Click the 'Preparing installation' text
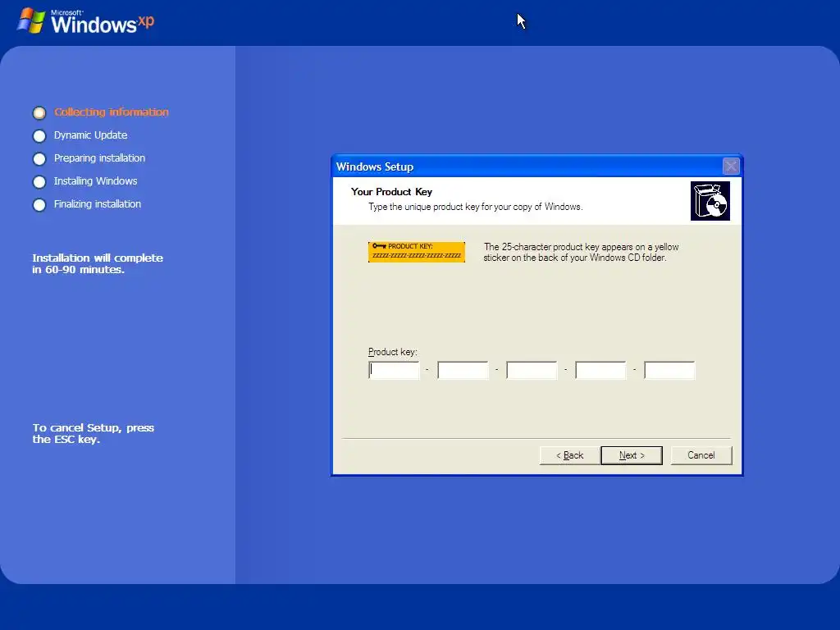840x630 pixels. [x=99, y=158]
